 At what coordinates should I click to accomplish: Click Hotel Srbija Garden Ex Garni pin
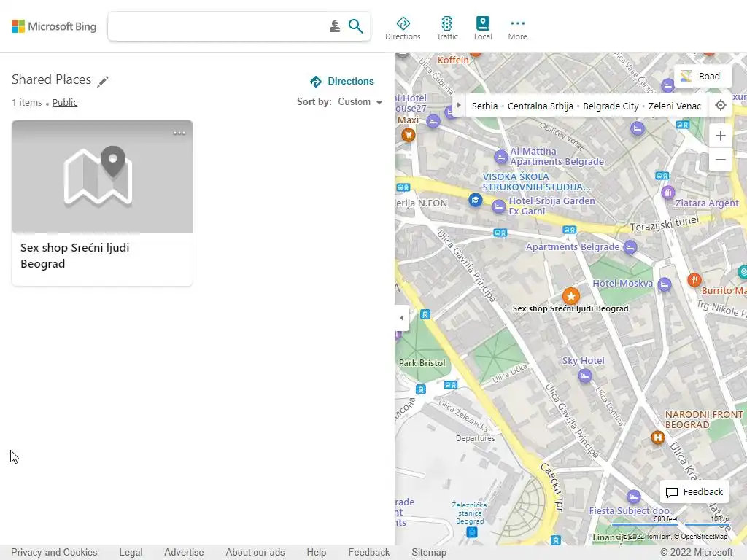pyautogui.click(x=498, y=206)
